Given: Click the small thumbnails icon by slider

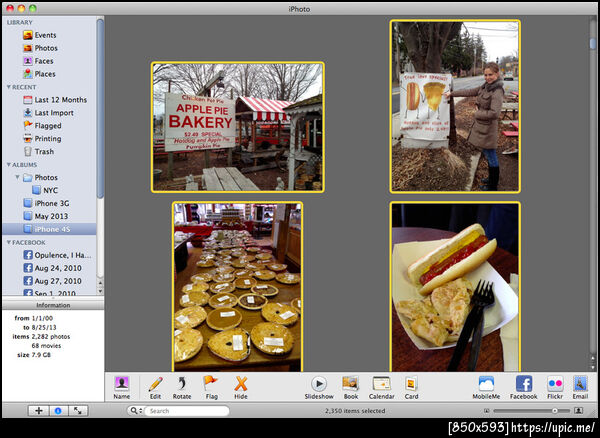Looking at the screenshot, I should pos(486,411).
